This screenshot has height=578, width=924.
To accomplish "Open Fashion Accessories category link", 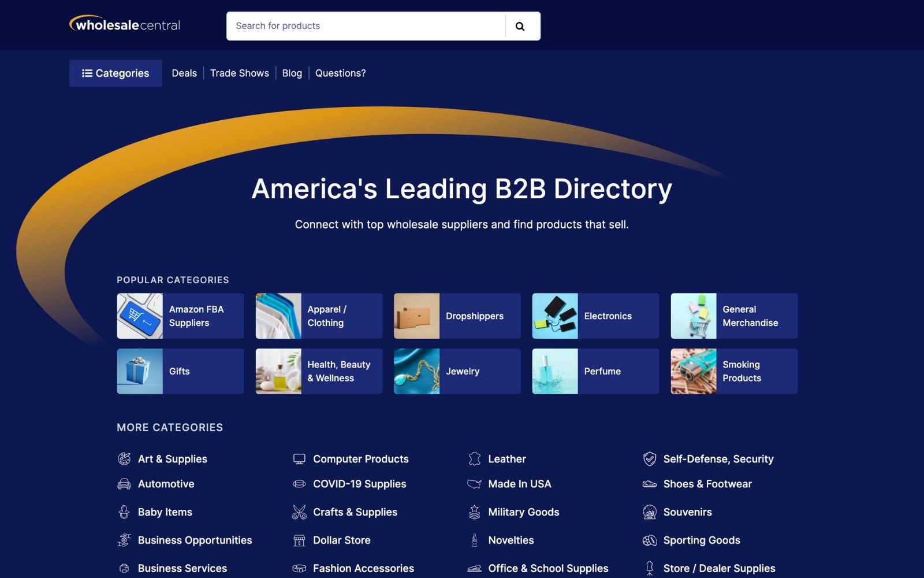I will pyautogui.click(x=363, y=568).
